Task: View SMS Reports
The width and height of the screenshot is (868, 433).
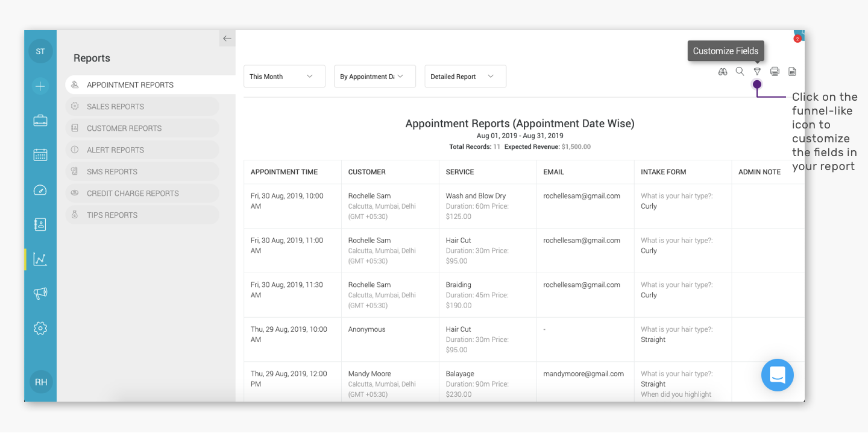Action: pyautogui.click(x=142, y=172)
